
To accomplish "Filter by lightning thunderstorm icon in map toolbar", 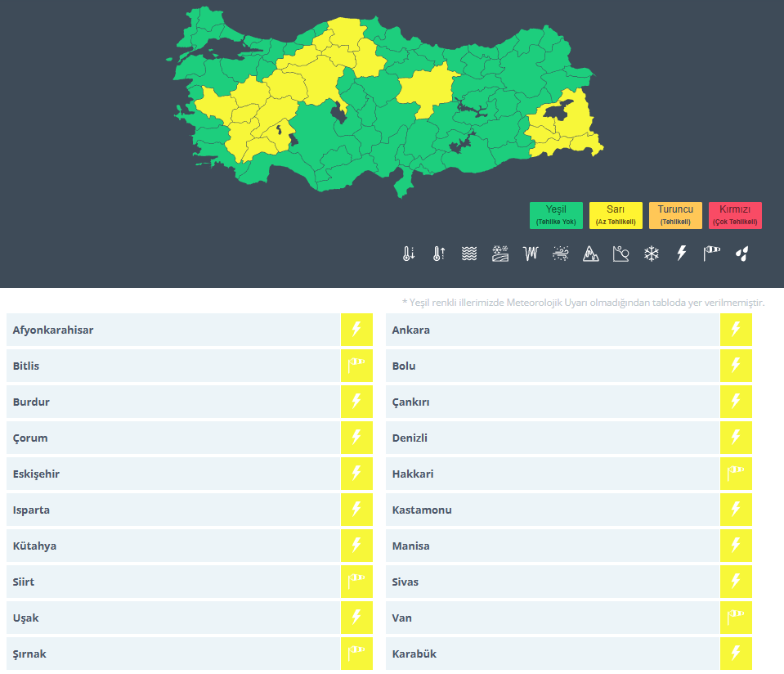I will (682, 254).
